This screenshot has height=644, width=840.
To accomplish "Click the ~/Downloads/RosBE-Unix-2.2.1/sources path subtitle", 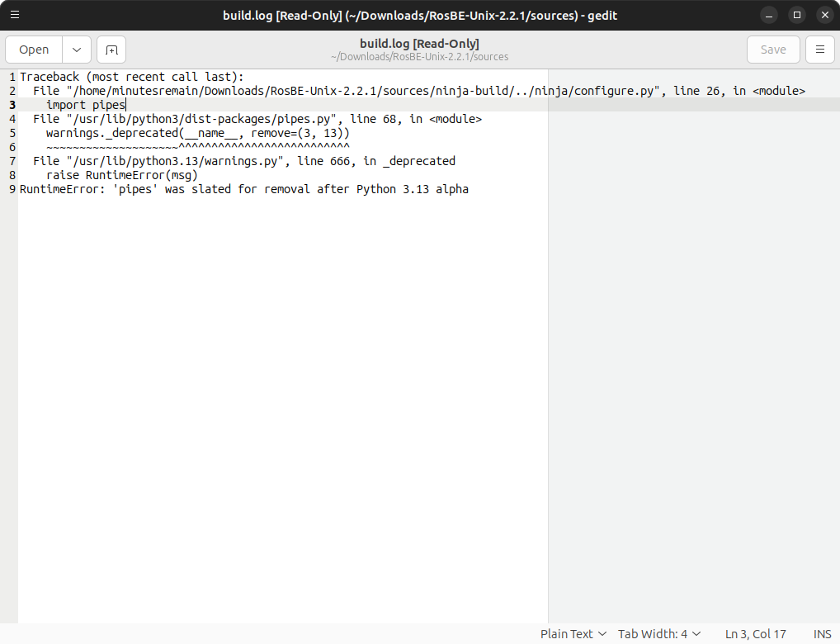I will tap(419, 57).
